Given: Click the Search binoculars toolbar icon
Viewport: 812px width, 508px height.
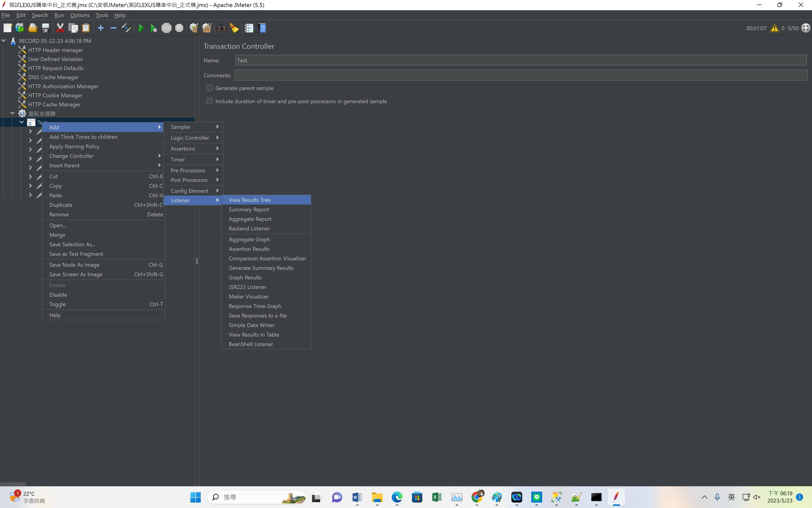Looking at the screenshot, I should click(221, 28).
